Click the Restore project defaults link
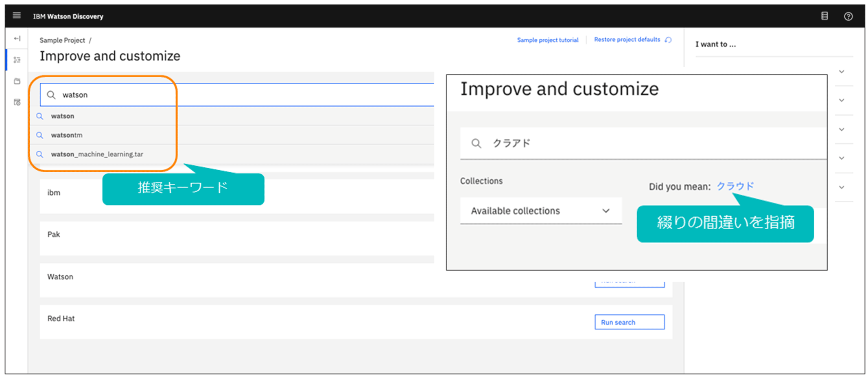Image resolution: width=868 pixels, height=382 pixels. point(627,40)
